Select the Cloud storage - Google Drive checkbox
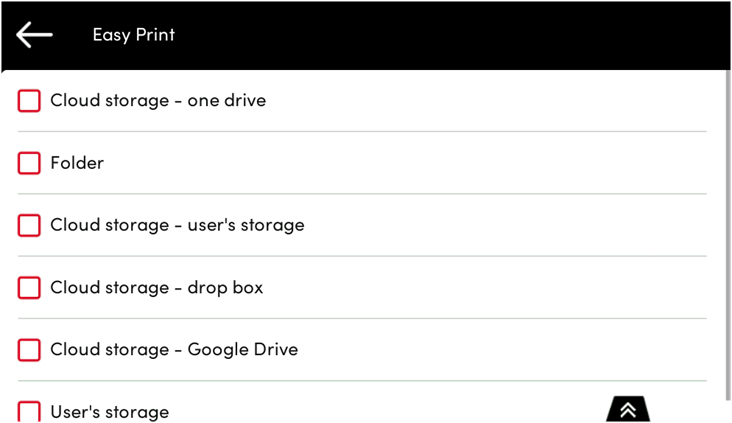 pyautogui.click(x=30, y=350)
